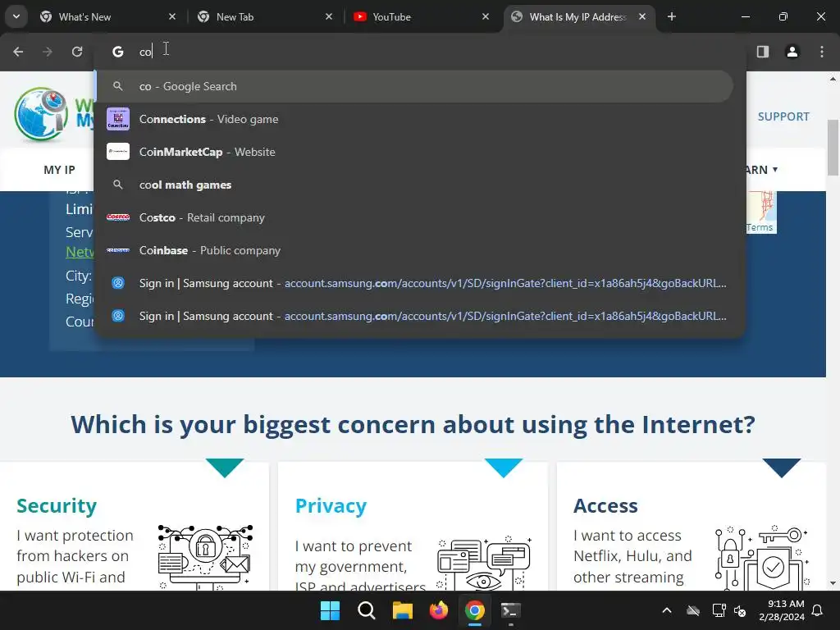Click the OneDrive cloud tray icon

[693, 610]
